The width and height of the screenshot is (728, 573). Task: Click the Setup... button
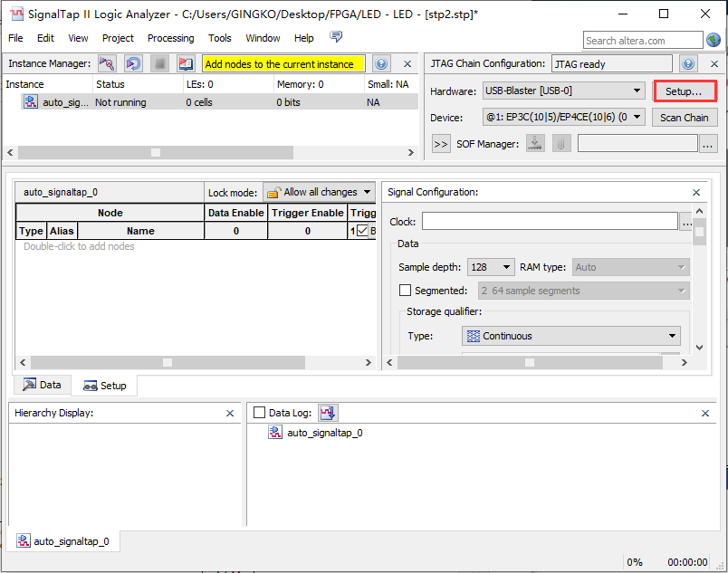684,91
